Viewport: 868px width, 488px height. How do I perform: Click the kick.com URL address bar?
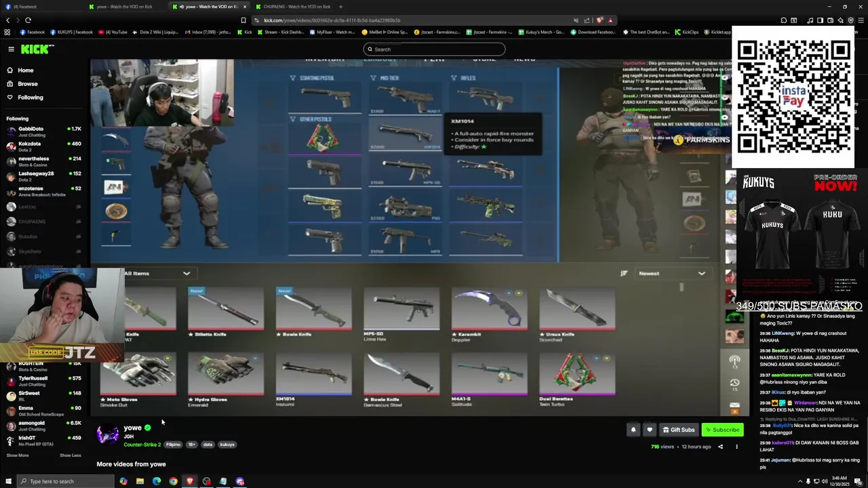[x=434, y=20]
